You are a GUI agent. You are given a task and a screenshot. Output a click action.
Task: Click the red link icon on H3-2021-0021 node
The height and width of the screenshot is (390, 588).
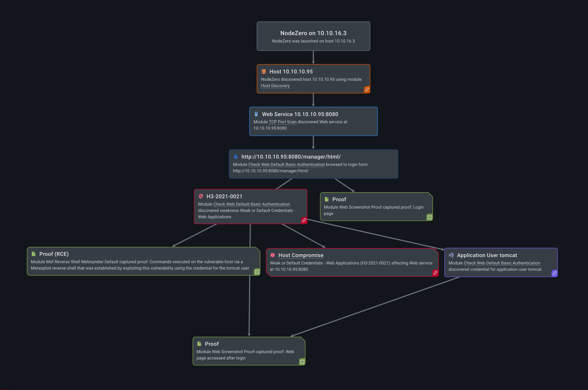click(x=304, y=220)
